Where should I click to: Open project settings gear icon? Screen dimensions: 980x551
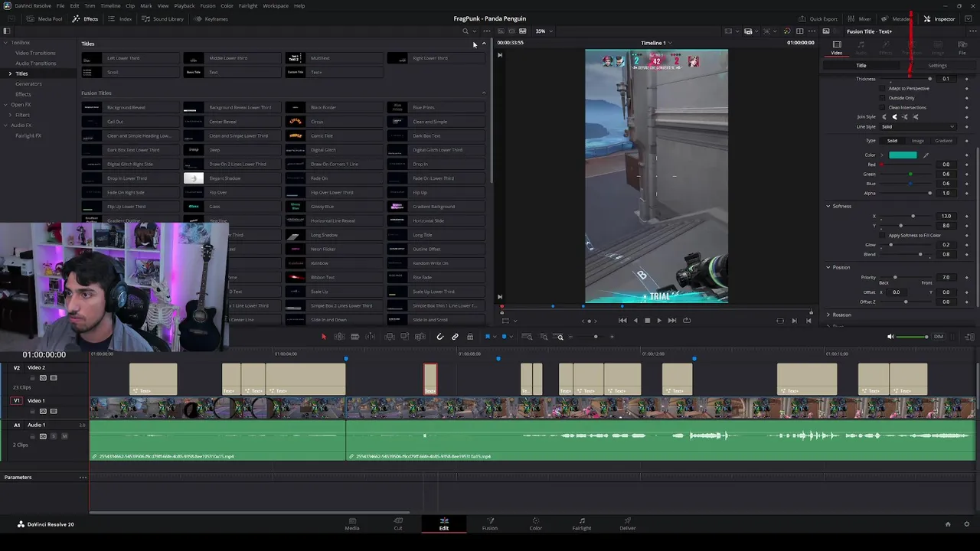coord(967,524)
